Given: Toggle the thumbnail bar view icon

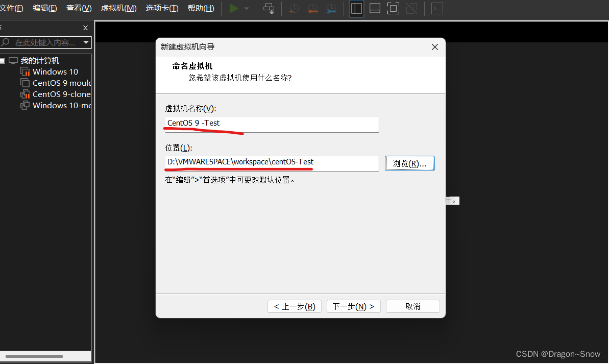Looking at the screenshot, I should (375, 9).
